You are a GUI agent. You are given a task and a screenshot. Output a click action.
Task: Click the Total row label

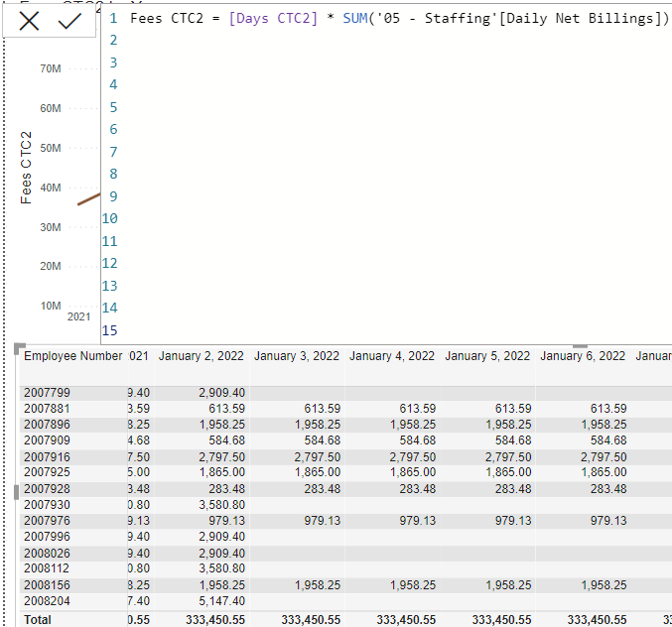(38, 620)
